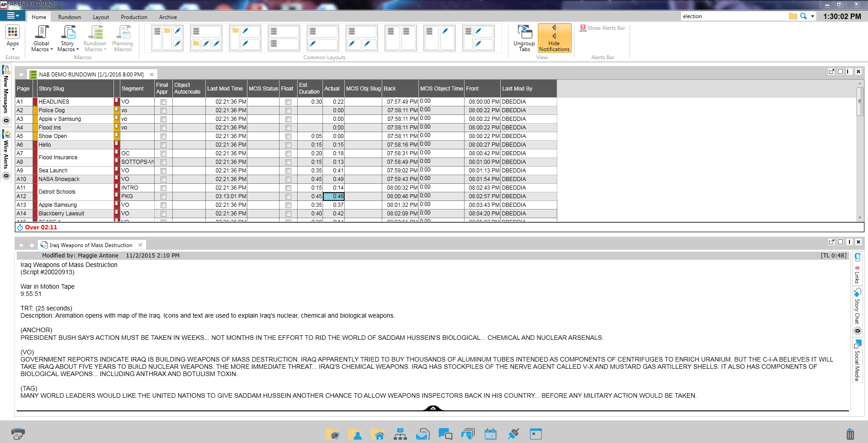This screenshot has height=443, width=868.
Task: Open the Story Macros menu
Action: point(68,38)
